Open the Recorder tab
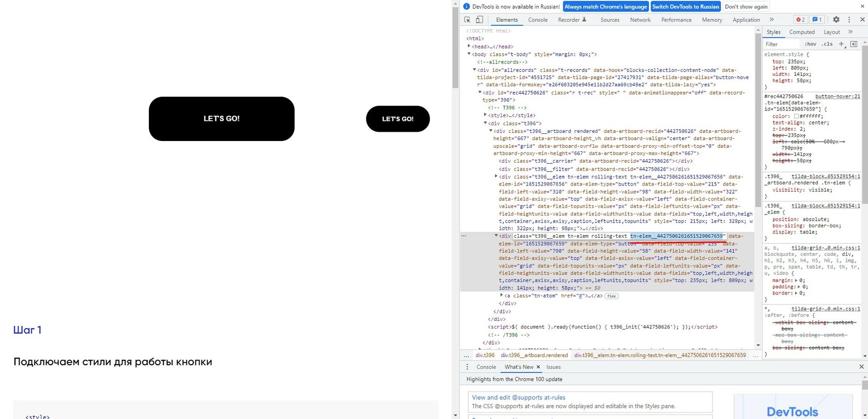 pyautogui.click(x=572, y=20)
